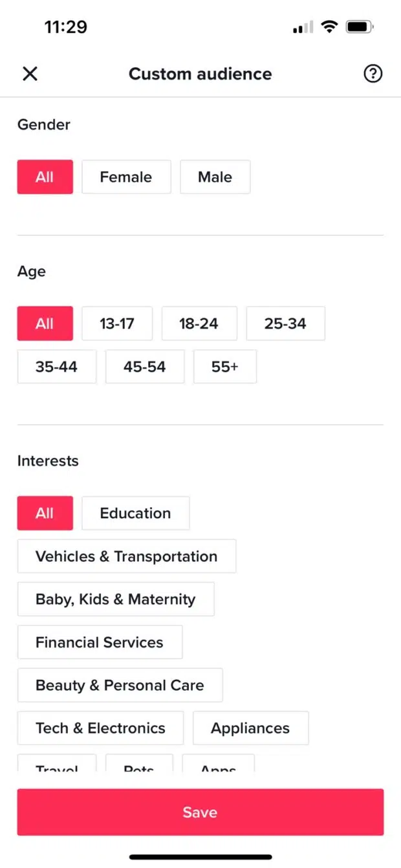Select All under Age
The height and width of the screenshot is (868, 401).
pos(45,323)
